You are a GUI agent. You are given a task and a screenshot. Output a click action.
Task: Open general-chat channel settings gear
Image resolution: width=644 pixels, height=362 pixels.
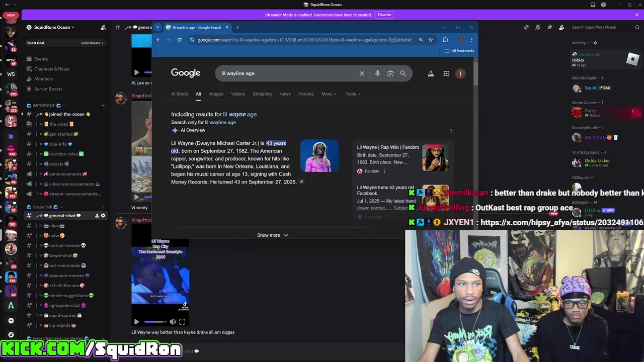103,216
